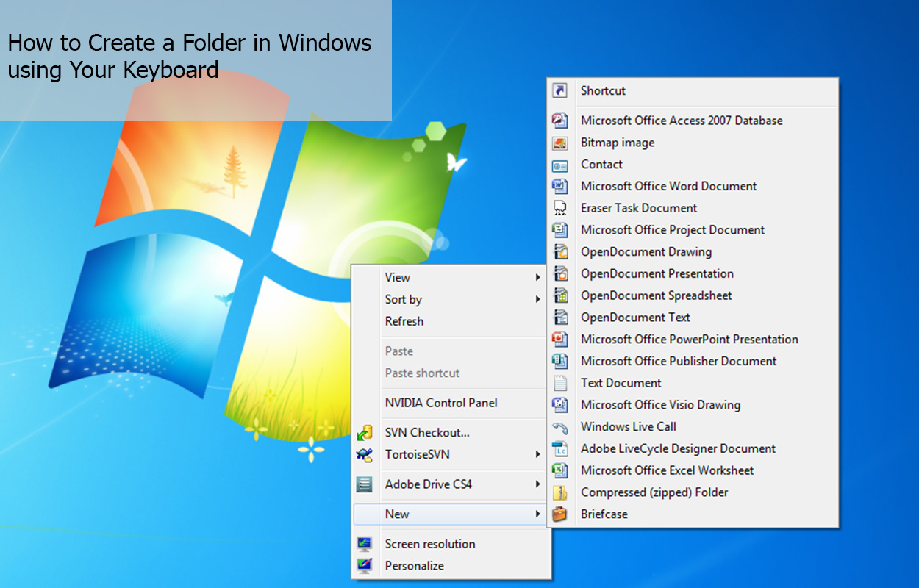Open the View menu entry

click(450, 278)
